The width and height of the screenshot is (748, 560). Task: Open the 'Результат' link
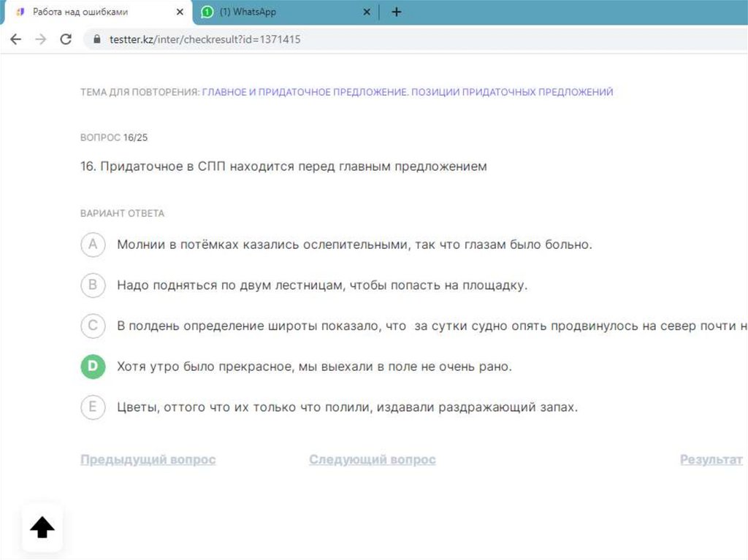coord(711,459)
